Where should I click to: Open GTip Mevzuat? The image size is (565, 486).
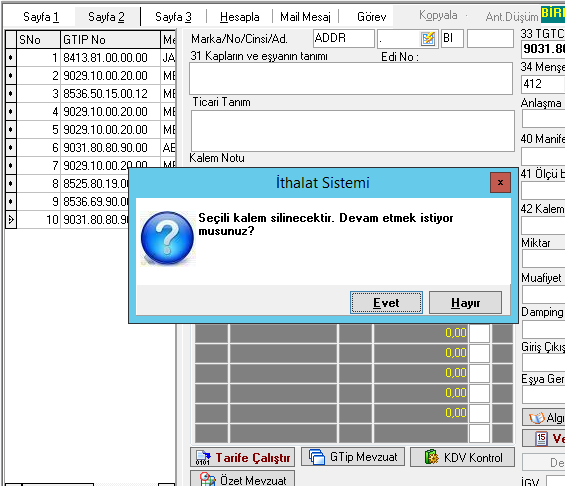(353, 457)
